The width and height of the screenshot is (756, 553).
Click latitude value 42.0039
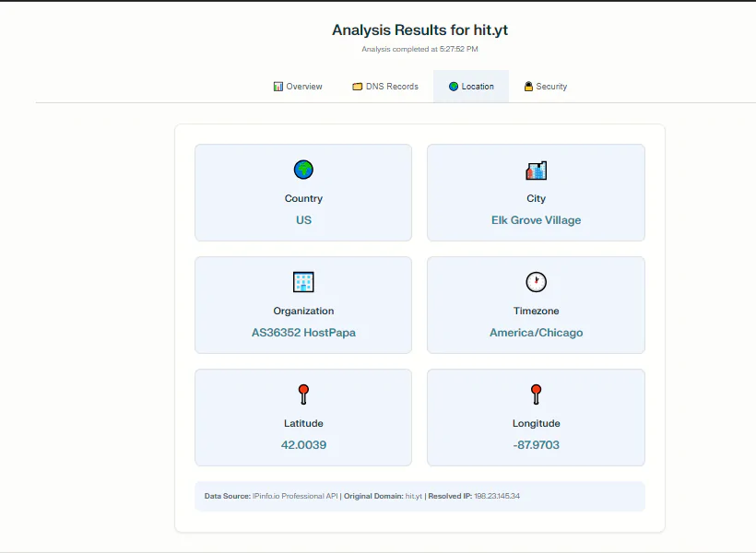[x=303, y=445]
